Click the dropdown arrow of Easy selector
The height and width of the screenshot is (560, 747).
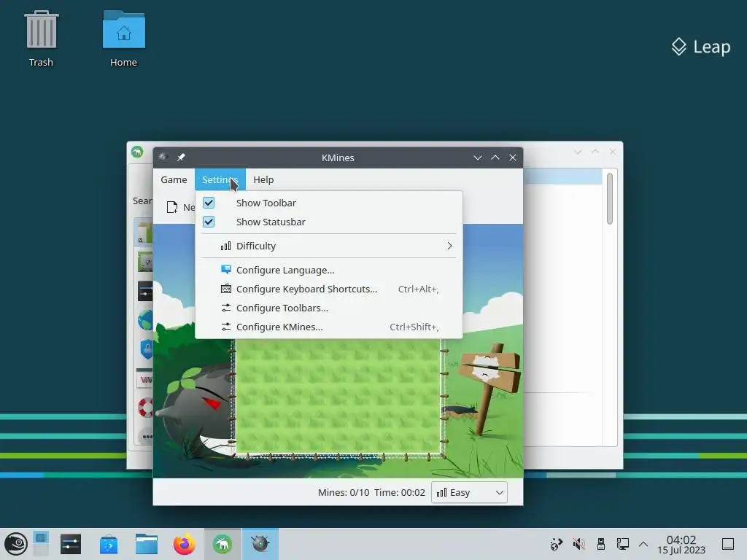coord(499,492)
